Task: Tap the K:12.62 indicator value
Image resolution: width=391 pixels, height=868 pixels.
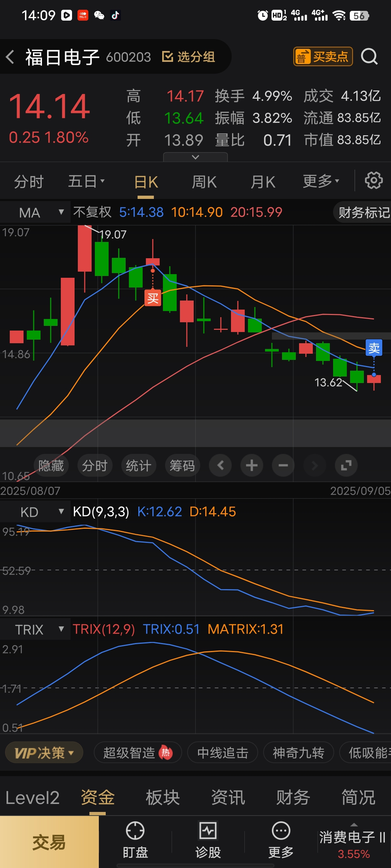Action: (160, 512)
